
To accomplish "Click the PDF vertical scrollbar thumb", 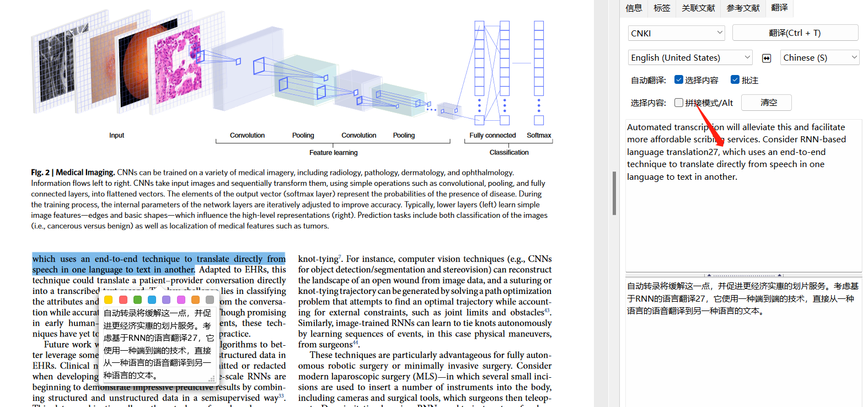I will pyautogui.click(x=614, y=193).
